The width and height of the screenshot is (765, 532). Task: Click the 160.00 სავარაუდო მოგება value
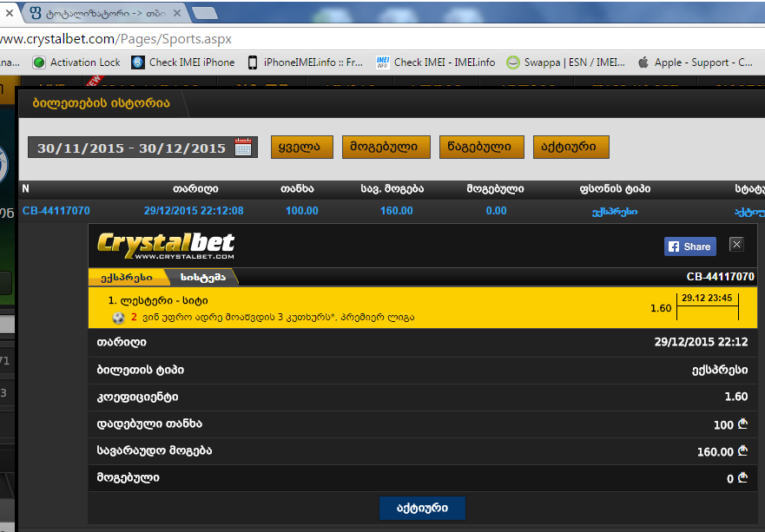[722, 451]
